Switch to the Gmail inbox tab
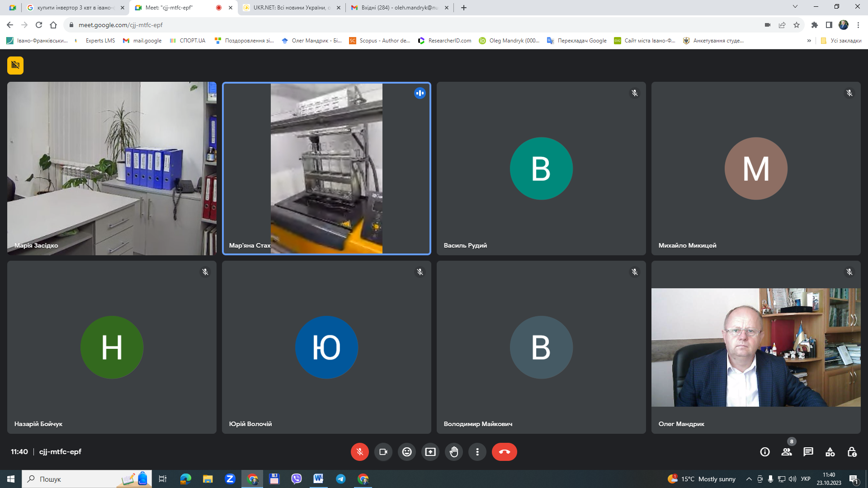This screenshot has width=868, height=488. pyautogui.click(x=399, y=8)
